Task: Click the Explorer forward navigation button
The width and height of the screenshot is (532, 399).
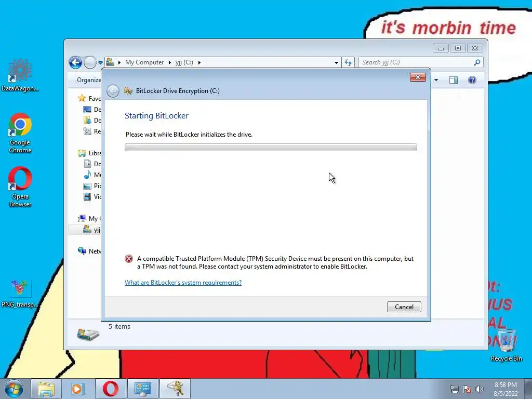Action: click(90, 62)
